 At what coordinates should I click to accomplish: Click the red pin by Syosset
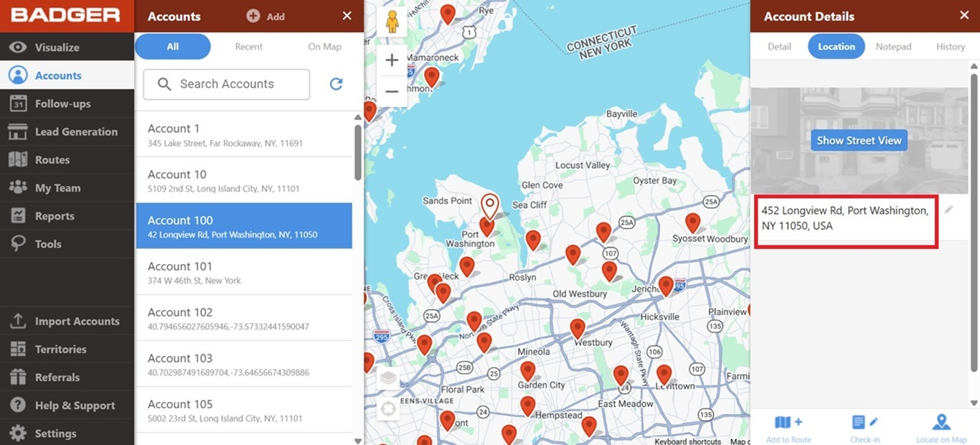(x=692, y=222)
